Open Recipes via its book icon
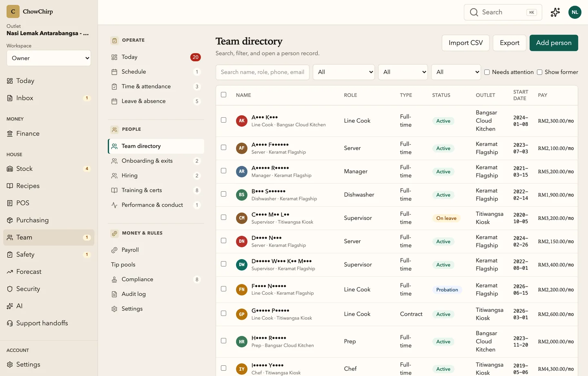588x376 pixels. tap(10, 186)
